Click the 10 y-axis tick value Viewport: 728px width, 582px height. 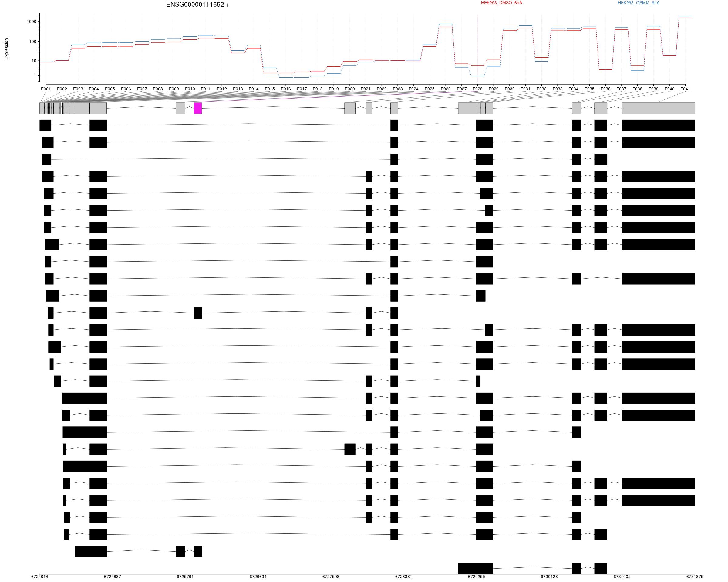(34, 61)
